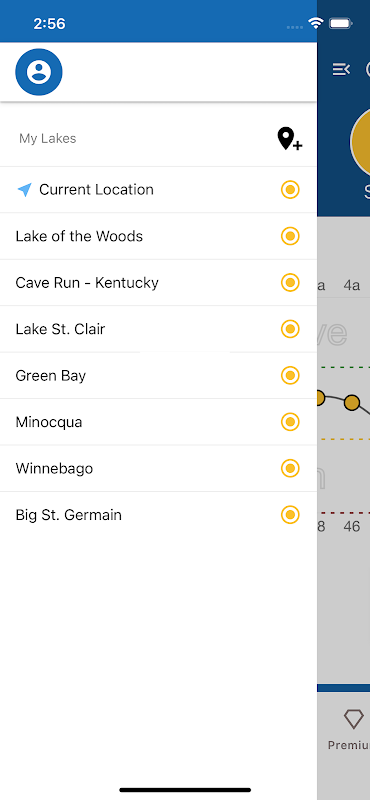Select the Lake of the Woods radio button
The width and height of the screenshot is (370, 800).
pyautogui.click(x=290, y=236)
